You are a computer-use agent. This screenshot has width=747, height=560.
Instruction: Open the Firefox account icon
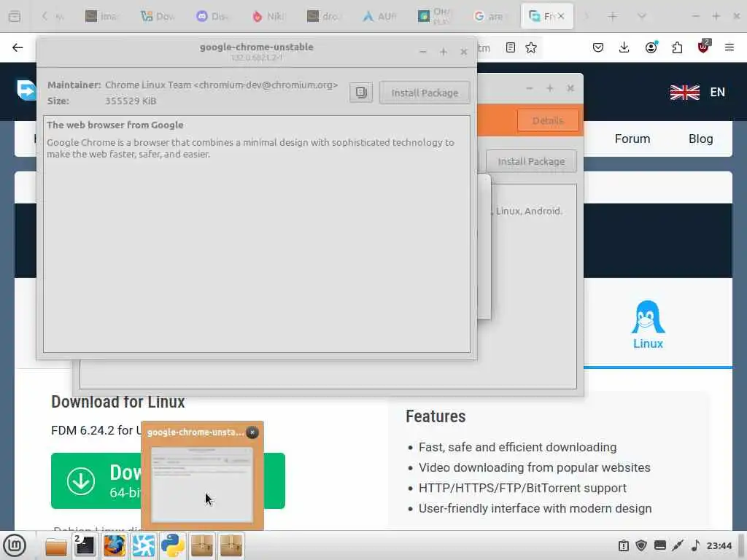point(651,47)
